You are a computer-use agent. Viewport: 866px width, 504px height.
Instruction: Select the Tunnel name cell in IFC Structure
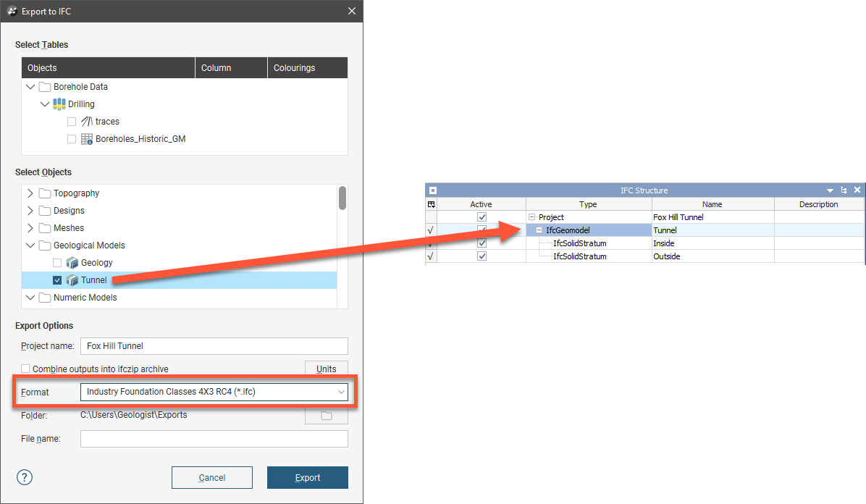[712, 230]
